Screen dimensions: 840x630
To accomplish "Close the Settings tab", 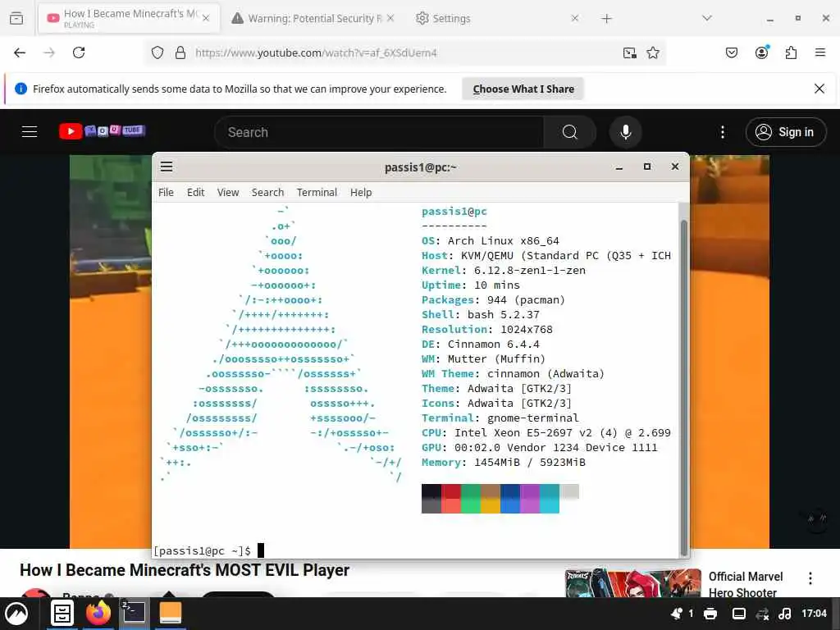I will [x=575, y=18].
